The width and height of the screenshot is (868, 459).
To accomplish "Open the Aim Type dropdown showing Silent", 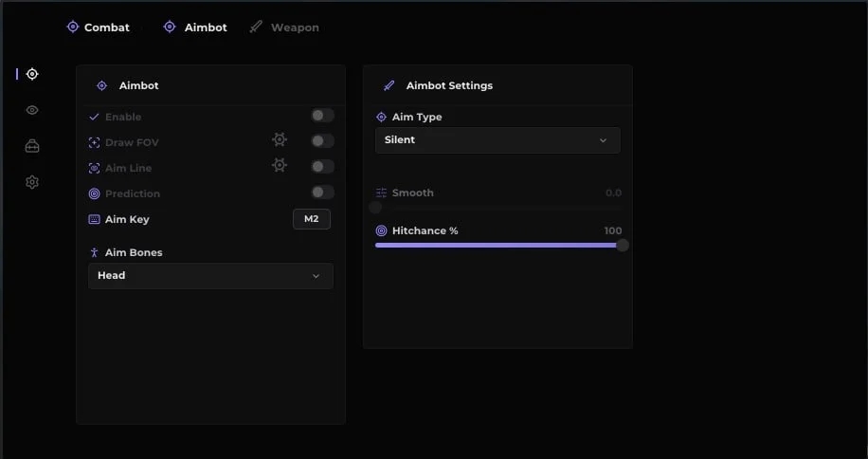I will (497, 140).
